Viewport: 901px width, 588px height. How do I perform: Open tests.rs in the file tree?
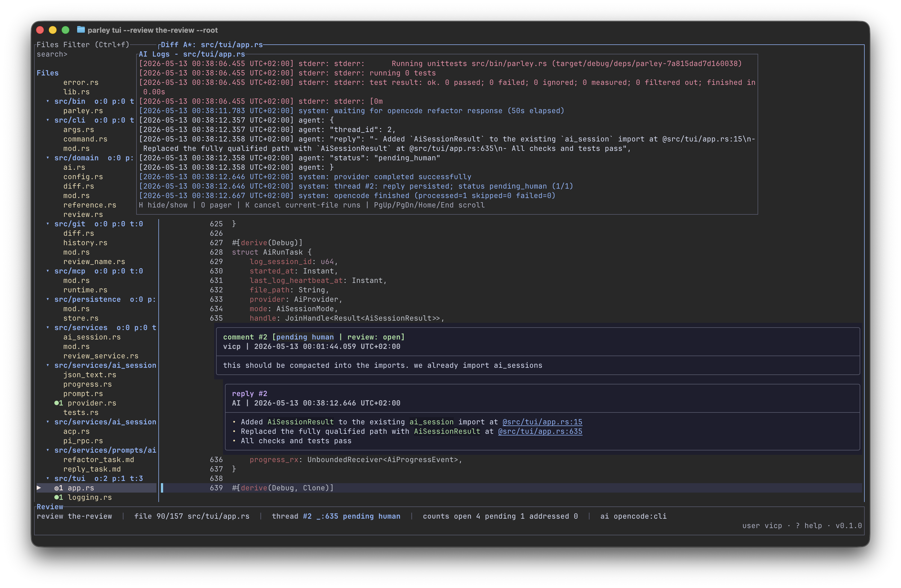tap(81, 412)
